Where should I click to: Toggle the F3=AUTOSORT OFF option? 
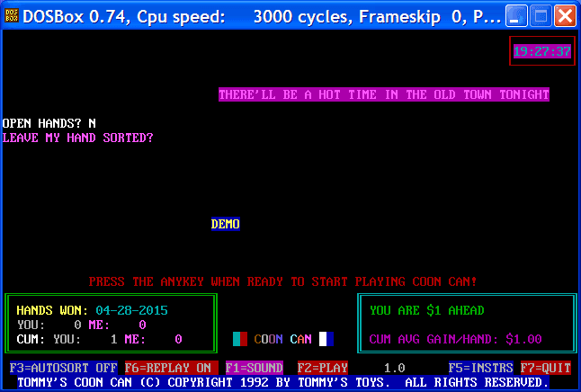pos(63,368)
